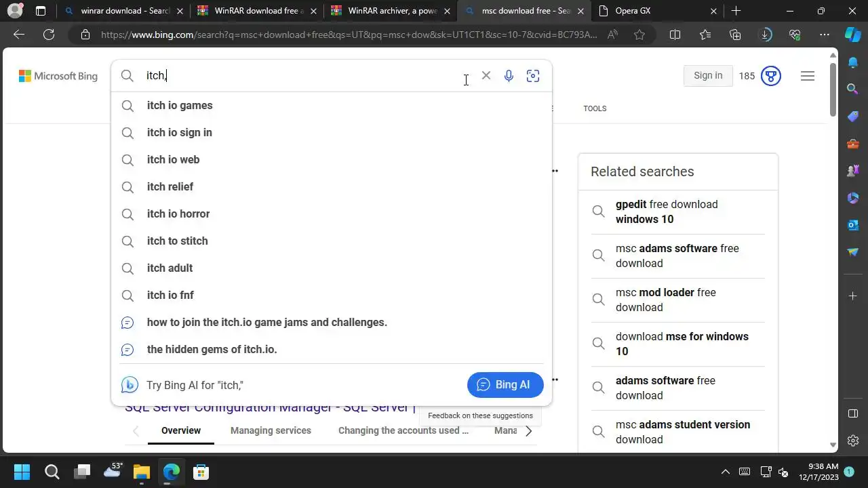
Task: Open Collections icon in toolbar
Action: click(x=736, y=35)
